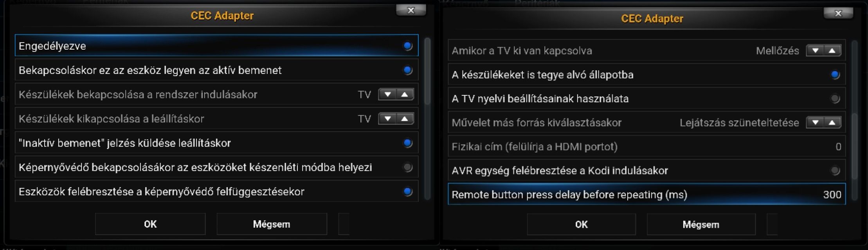Select 'Remote button press delay before repeating' field

(646, 194)
